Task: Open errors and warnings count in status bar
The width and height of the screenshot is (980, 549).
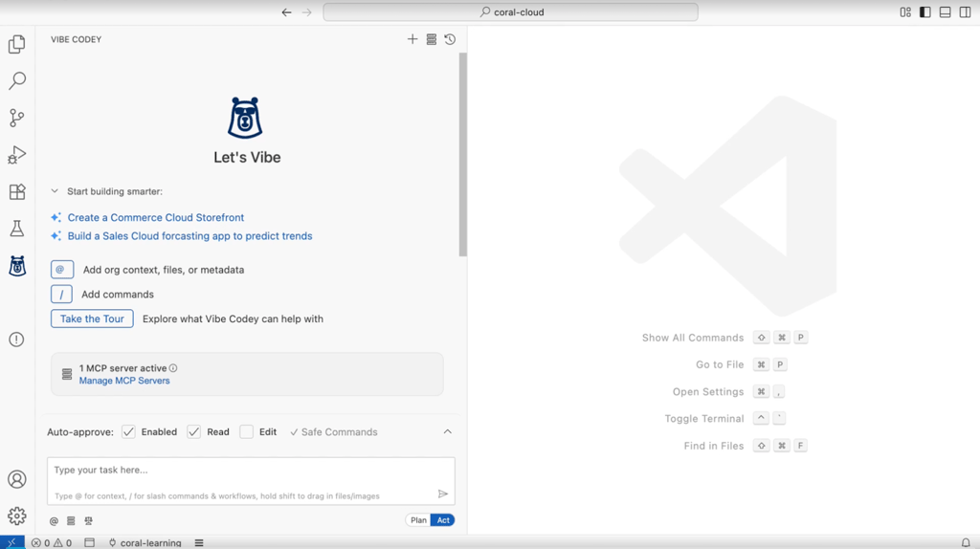Action: click(x=52, y=542)
